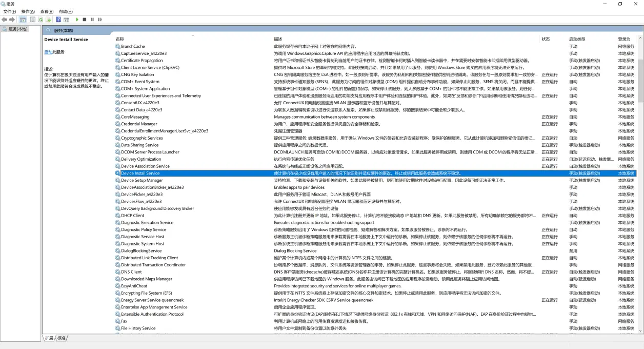Select the Device Install Service row
The width and height of the screenshot is (644, 349).
click(x=375, y=173)
